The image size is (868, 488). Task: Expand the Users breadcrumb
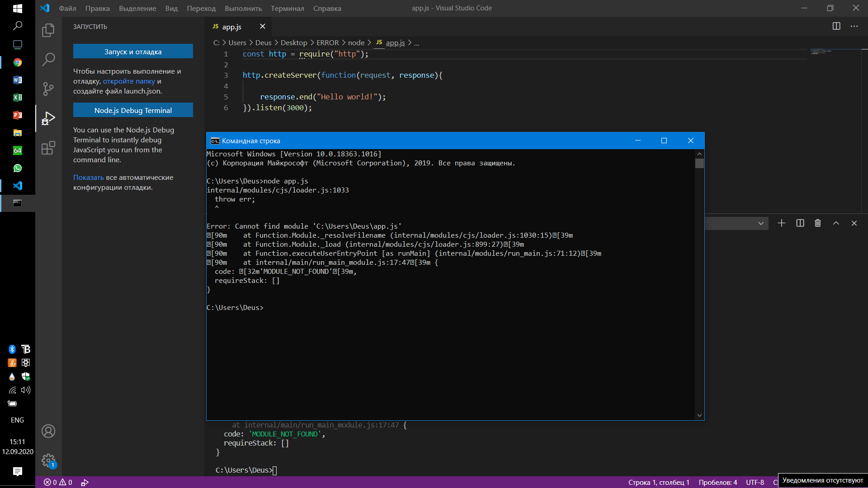point(237,43)
